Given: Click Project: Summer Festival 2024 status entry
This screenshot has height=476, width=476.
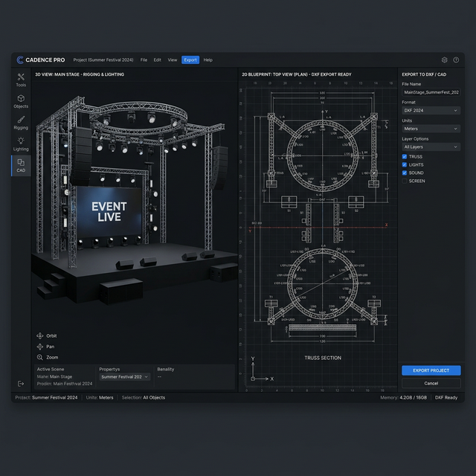Looking at the screenshot, I should point(46,398).
